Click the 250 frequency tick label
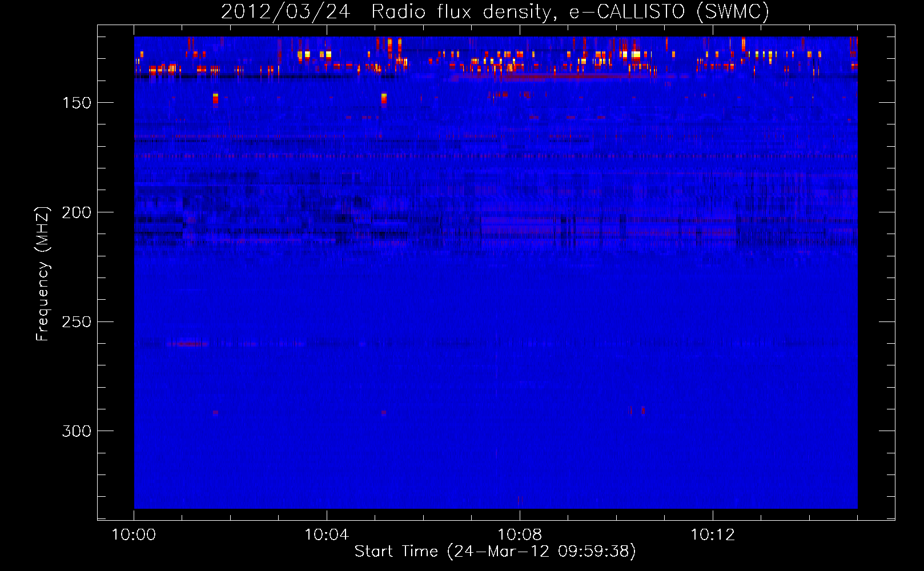Screen dimensions: 924x571 (77, 322)
